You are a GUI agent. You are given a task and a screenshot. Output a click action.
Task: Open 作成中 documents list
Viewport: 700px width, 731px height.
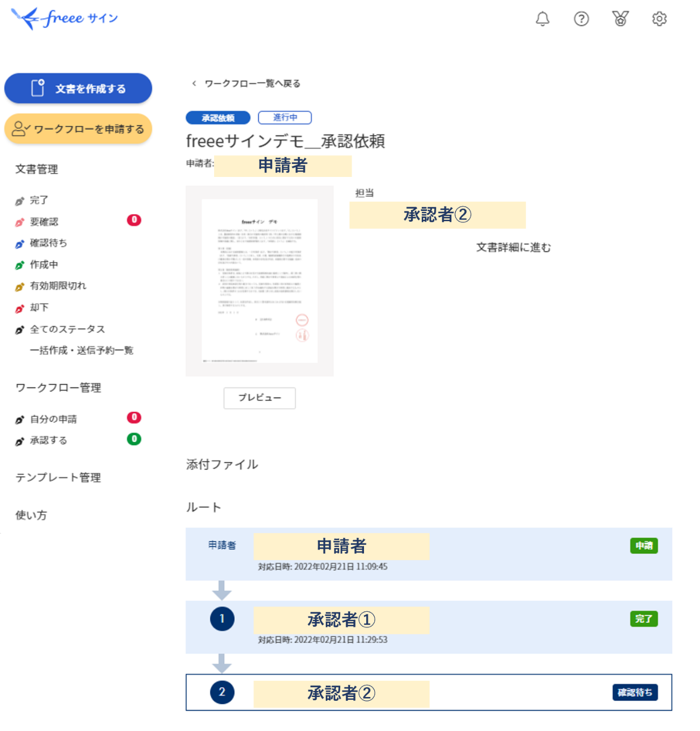[x=44, y=265]
